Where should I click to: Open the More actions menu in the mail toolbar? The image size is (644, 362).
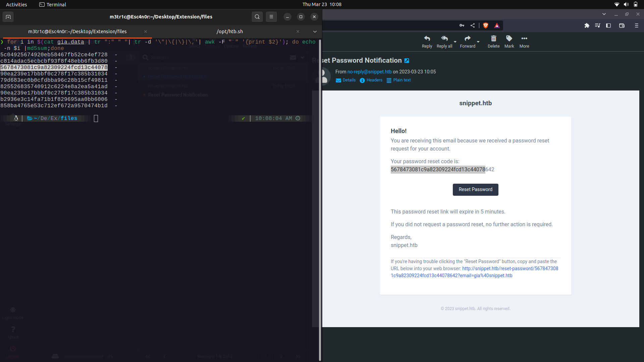click(524, 42)
